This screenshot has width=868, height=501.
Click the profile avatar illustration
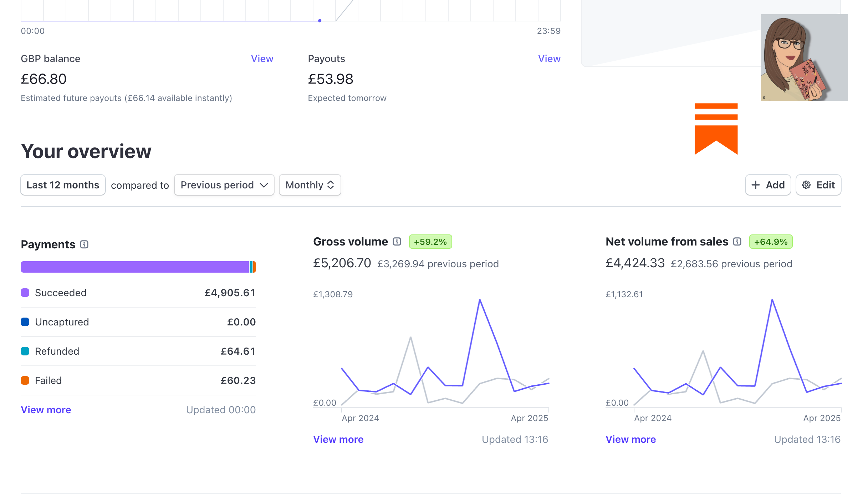click(x=804, y=57)
